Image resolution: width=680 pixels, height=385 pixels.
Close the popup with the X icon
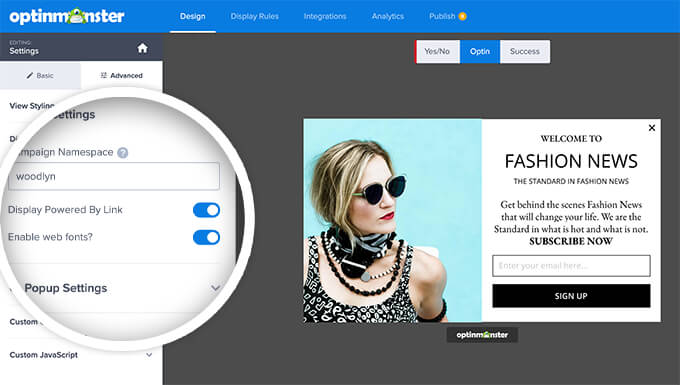(651, 128)
